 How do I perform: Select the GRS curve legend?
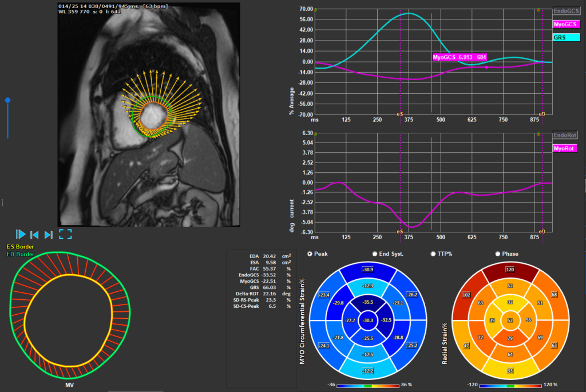565,37
